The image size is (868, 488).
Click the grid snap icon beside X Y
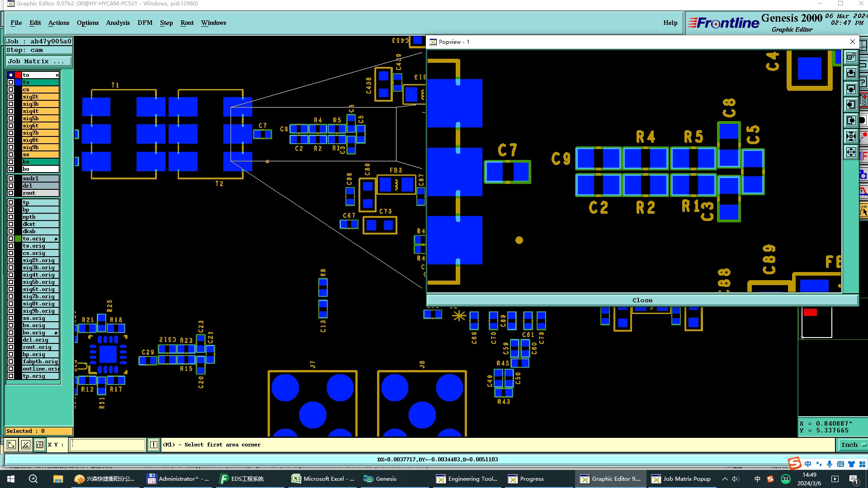pos(40,445)
